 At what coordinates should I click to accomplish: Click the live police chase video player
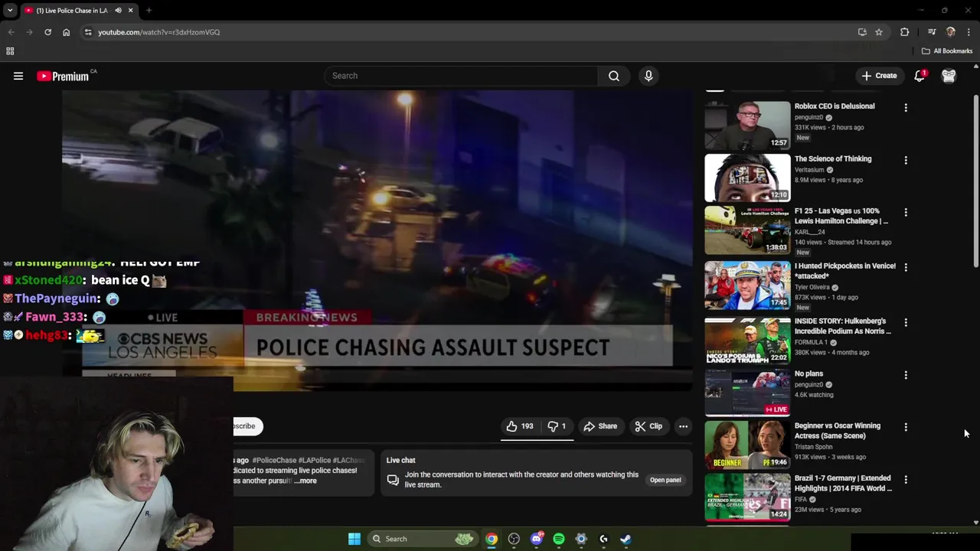(377, 240)
